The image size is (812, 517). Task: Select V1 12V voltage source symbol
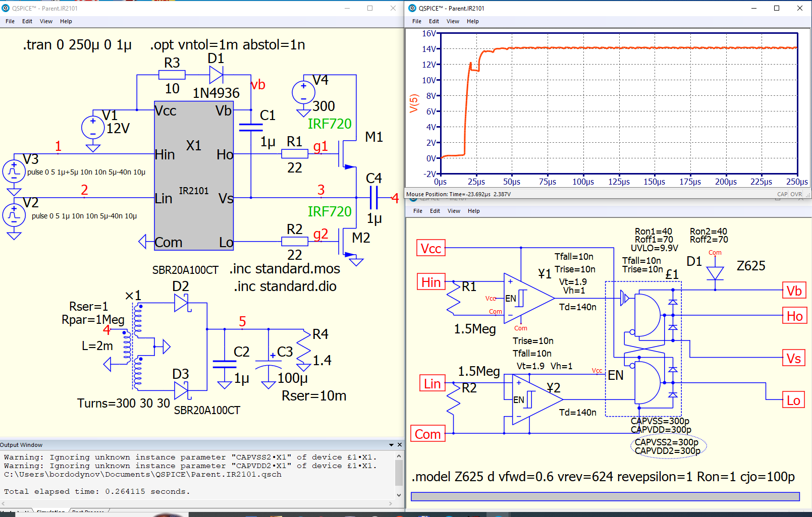93,128
